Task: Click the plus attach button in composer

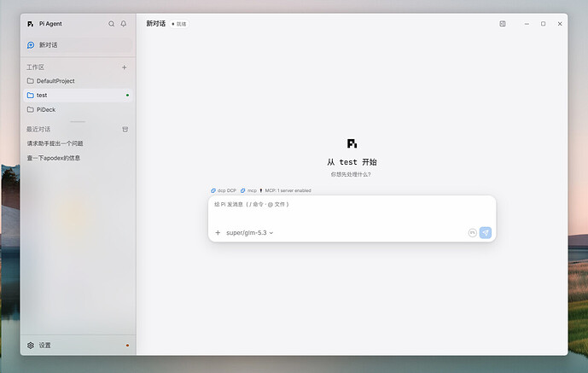Action: coord(218,233)
